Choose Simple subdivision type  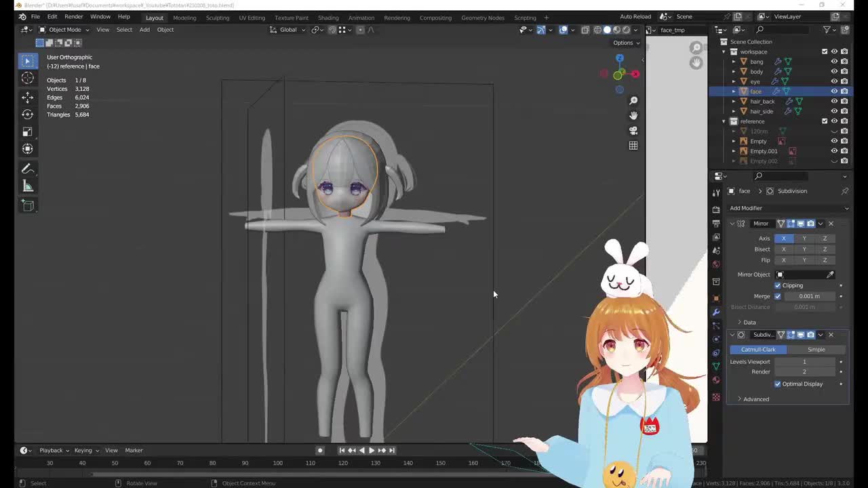(x=816, y=350)
